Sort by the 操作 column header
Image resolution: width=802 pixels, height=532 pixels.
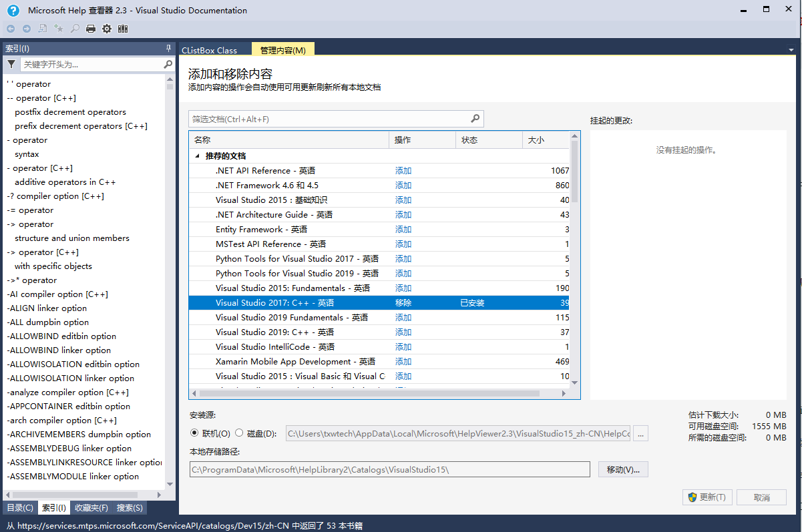tap(423, 140)
